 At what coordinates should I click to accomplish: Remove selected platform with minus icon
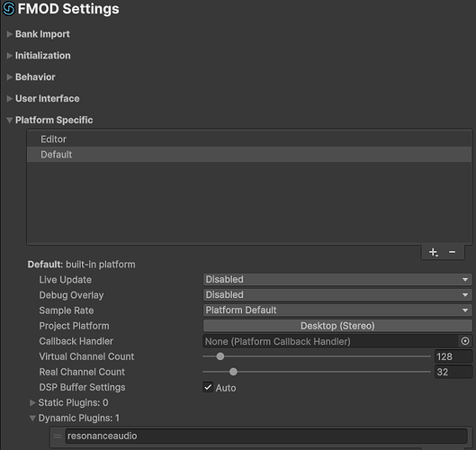pyautogui.click(x=452, y=252)
